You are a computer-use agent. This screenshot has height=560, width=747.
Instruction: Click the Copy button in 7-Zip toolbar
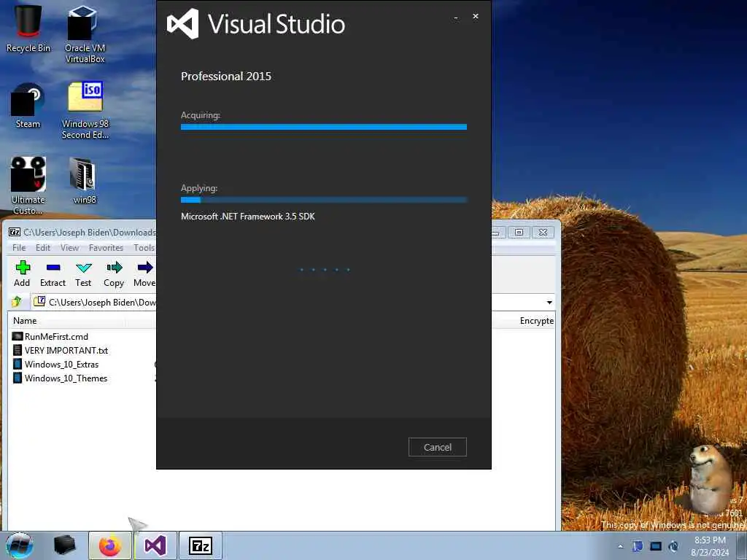(114, 274)
